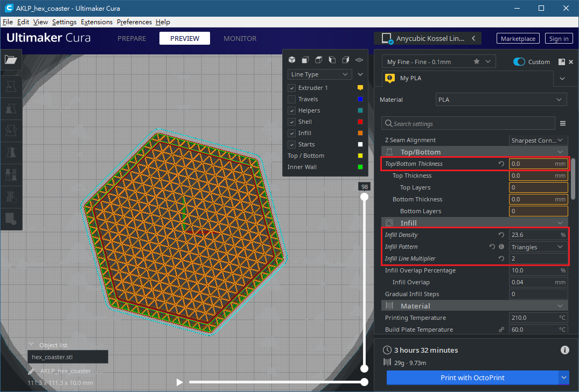Image resolution: width=579 pixels, height=392 pixels.
Task: Click the printer icon for Anycubic Kossel
Action: click(387, 38)
